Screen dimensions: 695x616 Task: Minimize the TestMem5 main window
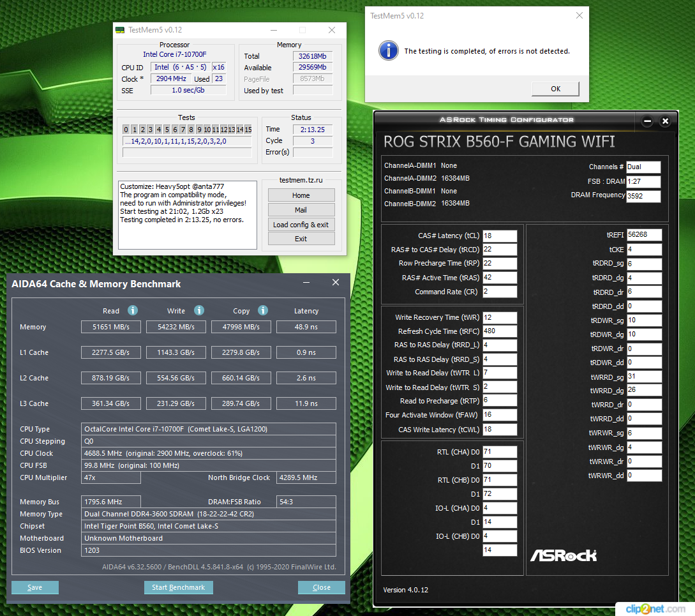[x=274, y=30]
